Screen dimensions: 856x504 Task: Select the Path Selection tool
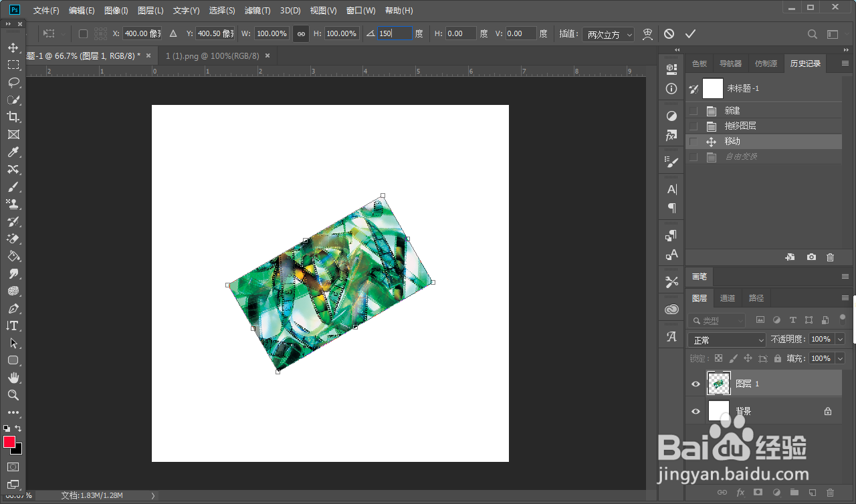[13, 344]
